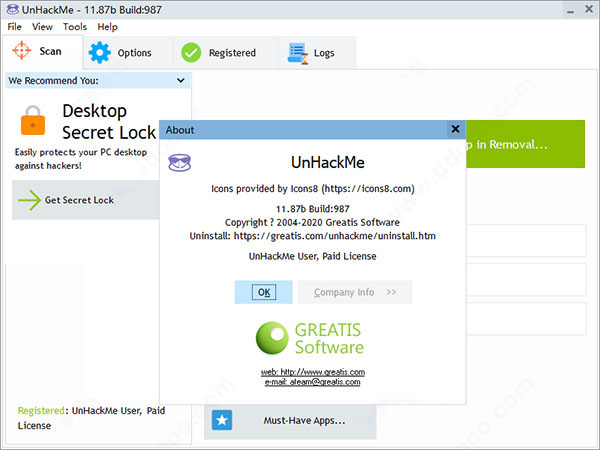Click the UnHackMe mask icon in About dialog

pyautogui.click(x=179, y=163)
